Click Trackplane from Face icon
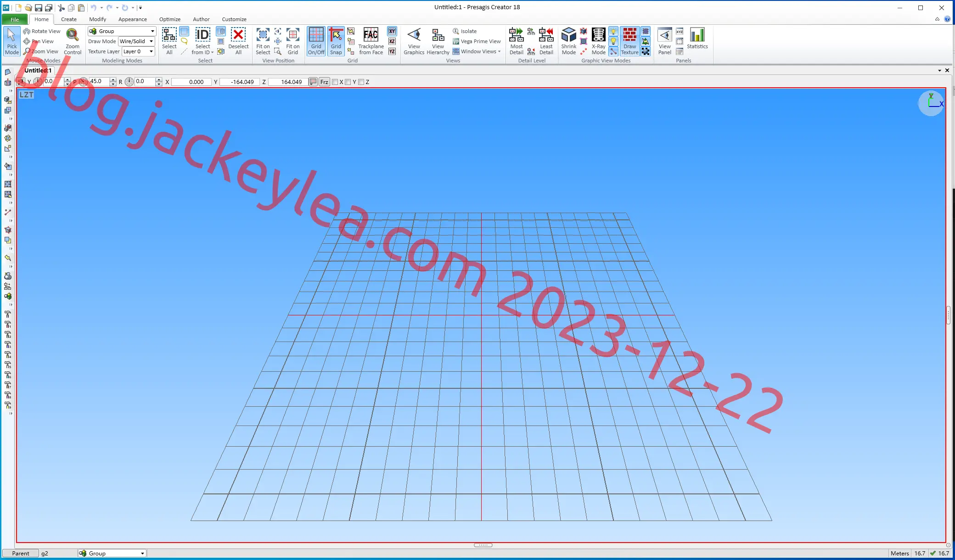 [371, 41]
